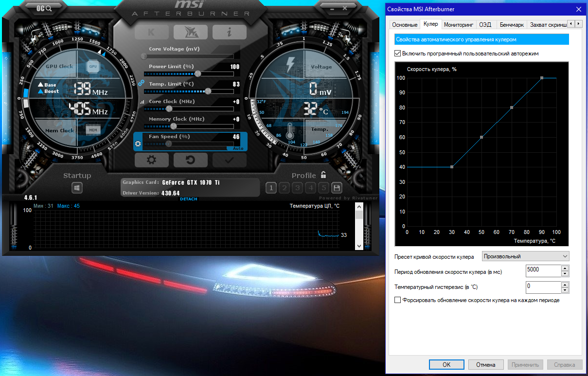Image resolution: width=588 pixels, height=376 pixels.
Task: Select profile slot 2
Action: 285,188
